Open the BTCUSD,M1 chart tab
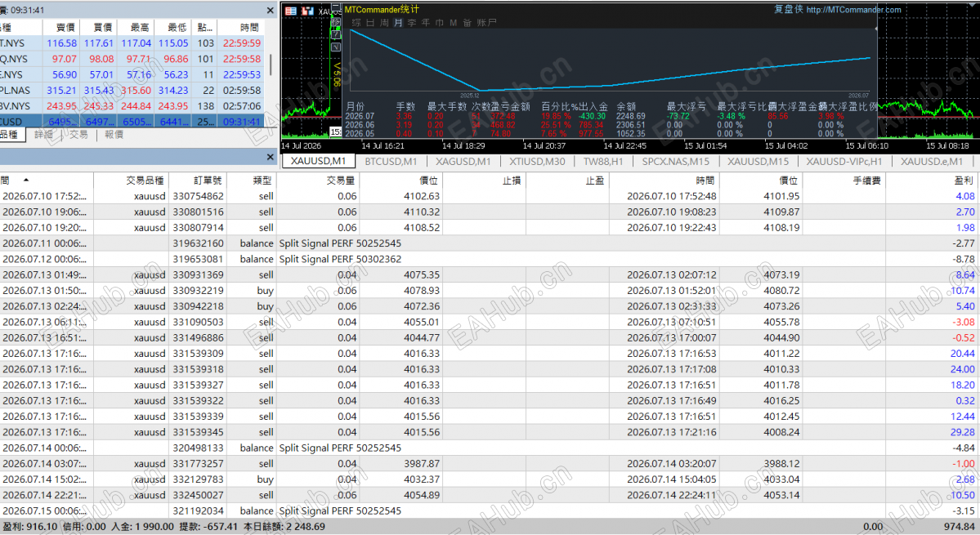980x535 pixels. point(391,161)
